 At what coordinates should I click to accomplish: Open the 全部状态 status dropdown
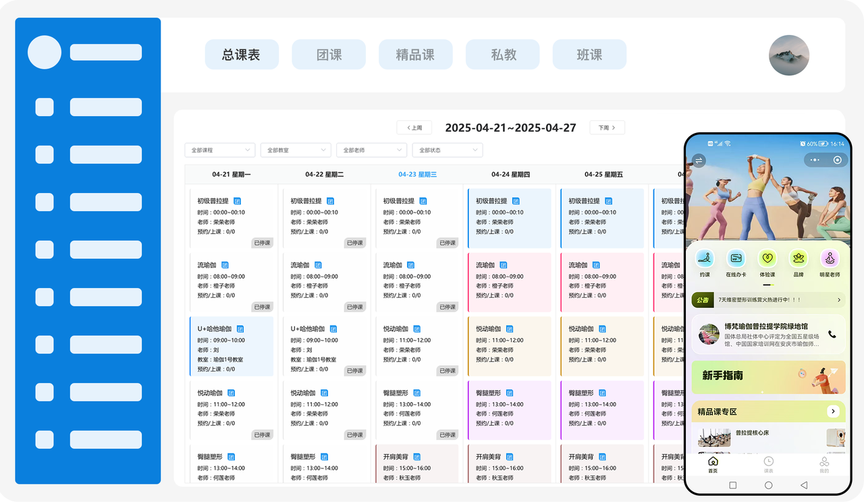tap(448, 150)
